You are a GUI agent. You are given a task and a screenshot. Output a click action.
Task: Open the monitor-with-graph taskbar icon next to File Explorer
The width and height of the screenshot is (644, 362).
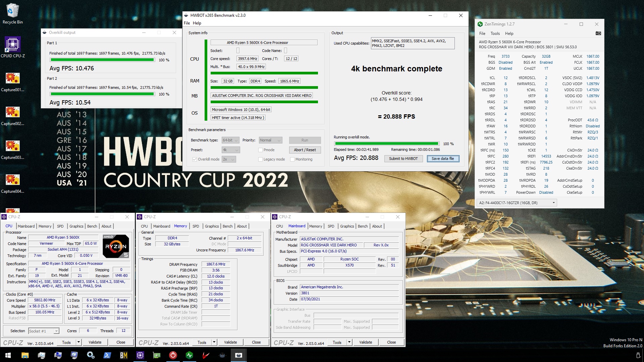point(41,355)
